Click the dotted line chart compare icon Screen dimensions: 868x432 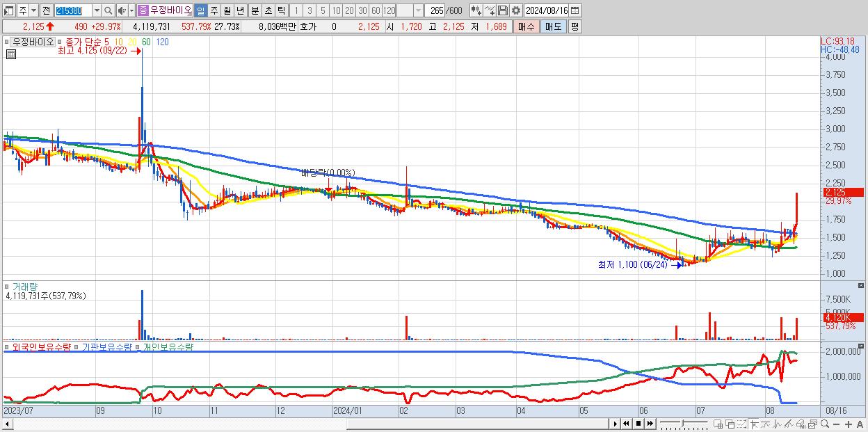[x=741, y=424]
